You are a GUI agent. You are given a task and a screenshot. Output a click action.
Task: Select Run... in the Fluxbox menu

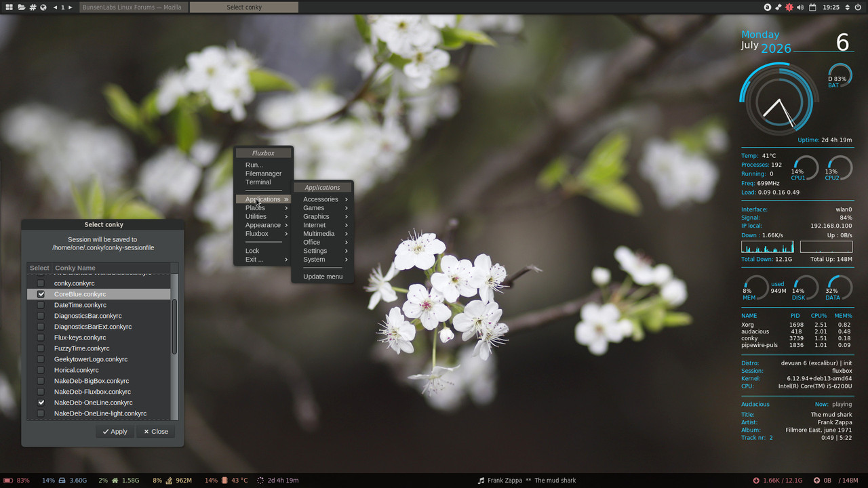point(263,165)
